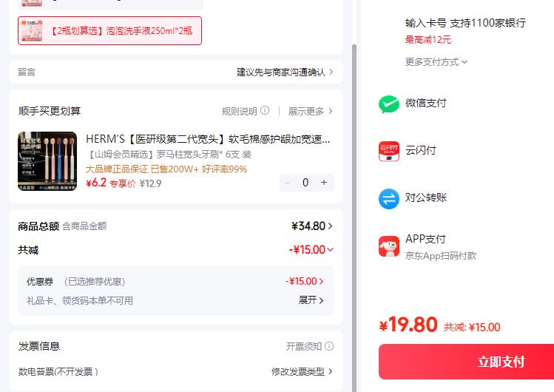Pick the JD APP支付 icon

[388, 246]
